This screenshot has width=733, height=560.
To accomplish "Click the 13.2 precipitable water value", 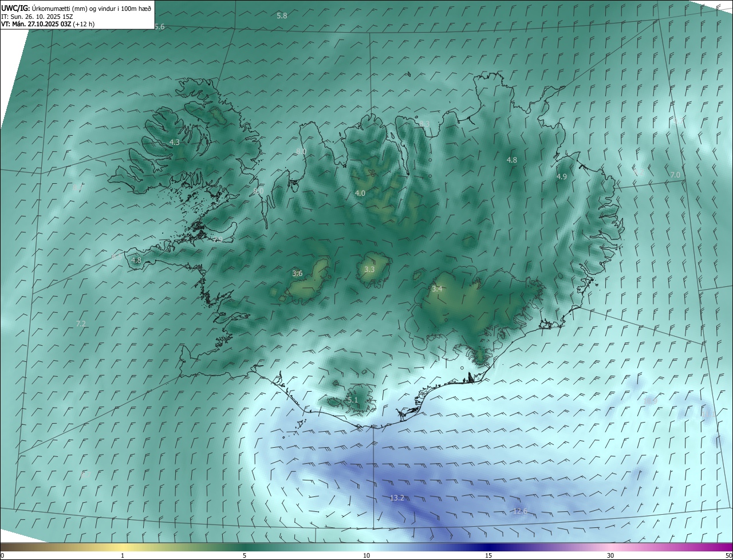I will [x=397, y=498].
